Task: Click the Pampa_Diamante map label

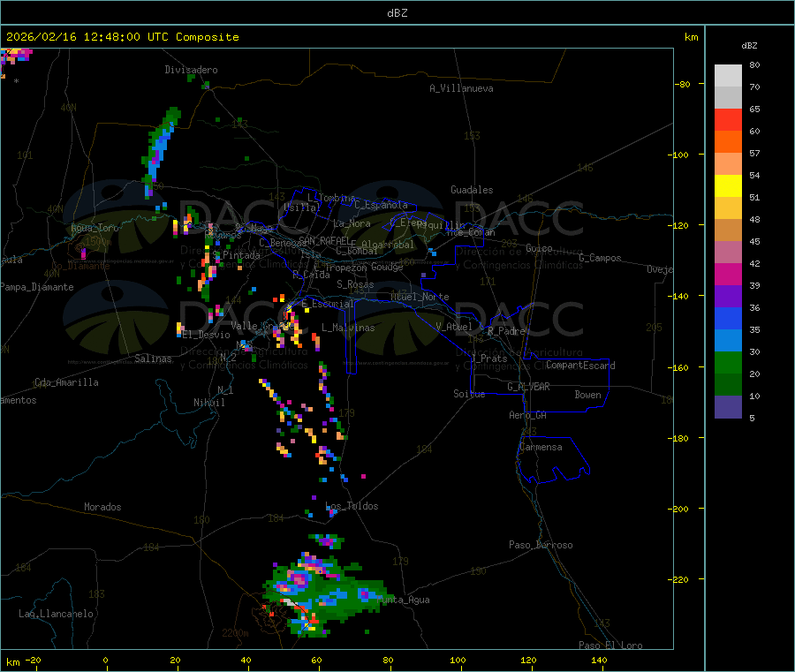Action: coord(37,287)
